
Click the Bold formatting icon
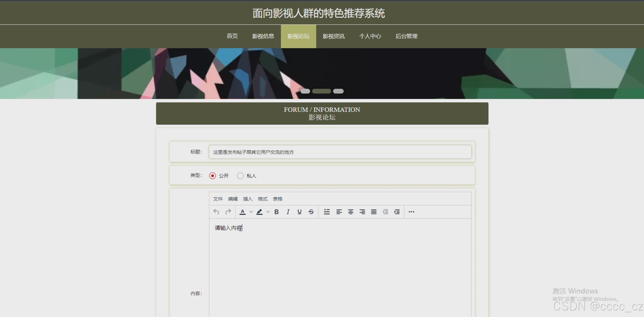coord(276,212)
